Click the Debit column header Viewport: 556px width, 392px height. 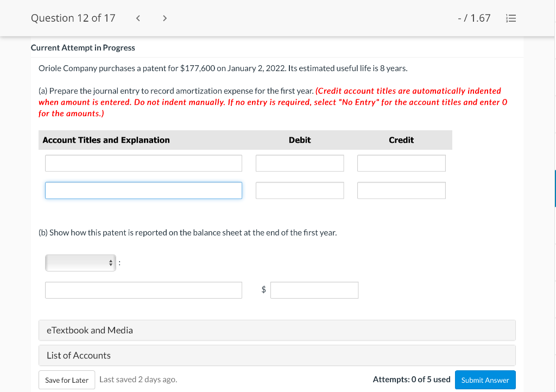tap(299, 140)
